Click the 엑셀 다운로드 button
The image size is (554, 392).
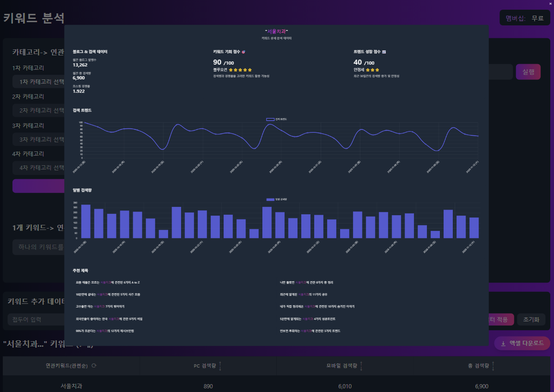522,343
